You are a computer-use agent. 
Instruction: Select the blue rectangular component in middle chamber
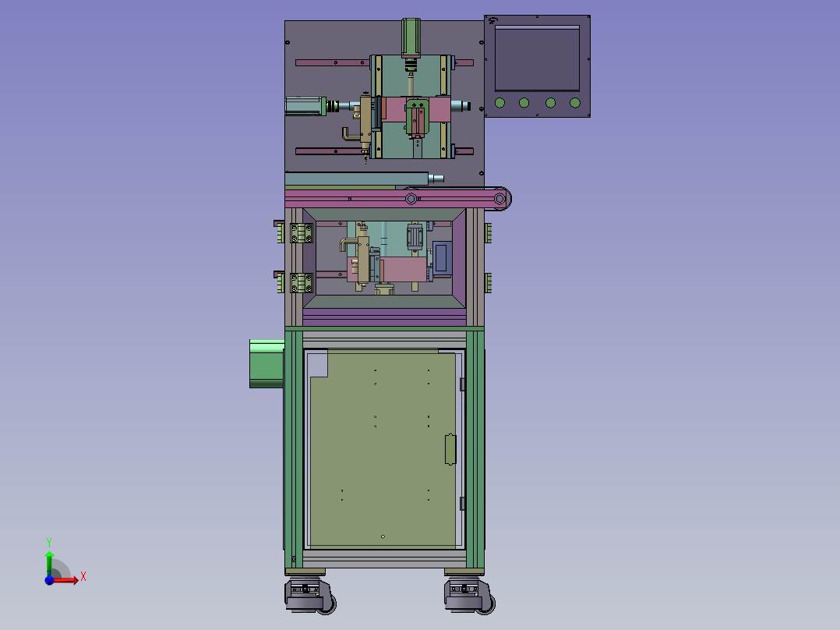coord(441,258)
